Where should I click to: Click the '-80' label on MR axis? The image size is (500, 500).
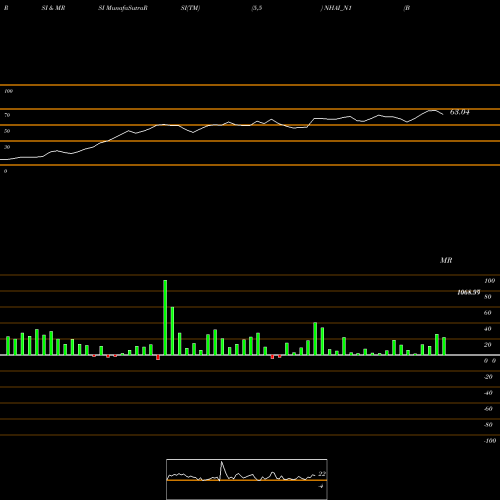pyautogui.click(x=488, y=425)
